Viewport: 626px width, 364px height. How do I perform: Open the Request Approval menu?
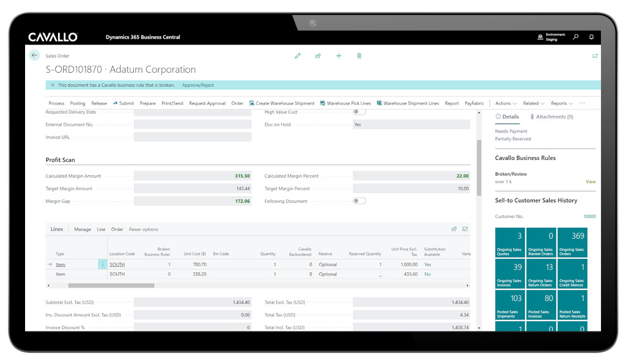click(x=207, y=103)
